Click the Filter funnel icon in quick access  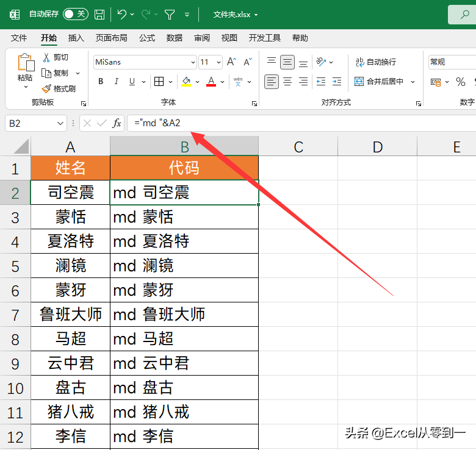(x=170, y=14)
